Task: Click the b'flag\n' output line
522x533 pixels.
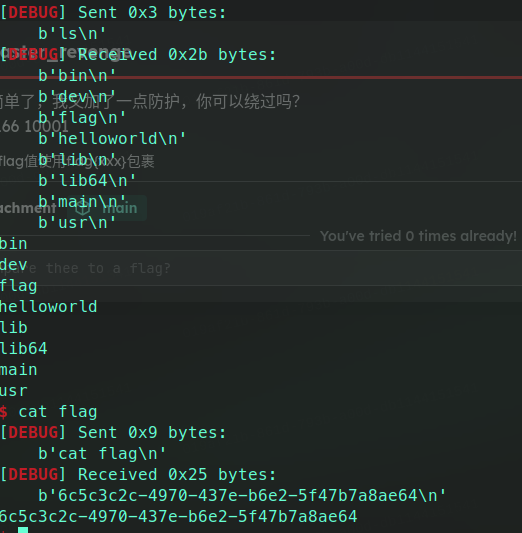Action: (x=82, y=118)
